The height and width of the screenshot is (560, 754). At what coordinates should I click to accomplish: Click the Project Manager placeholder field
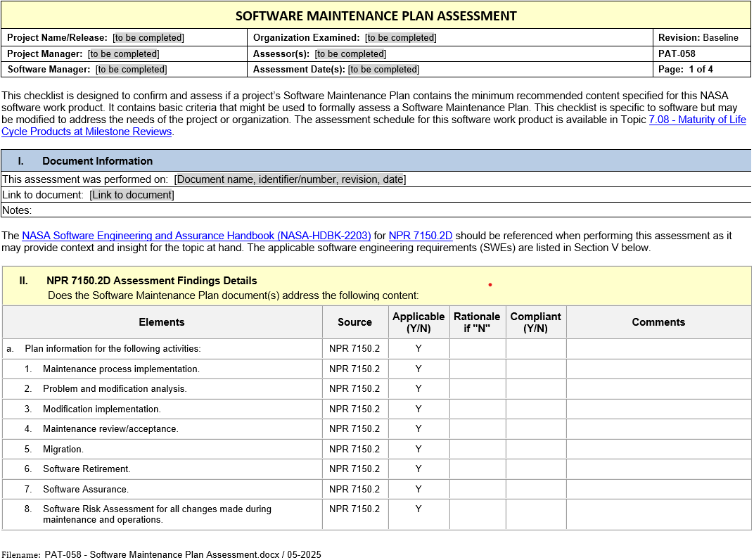(x=123, y=54)
